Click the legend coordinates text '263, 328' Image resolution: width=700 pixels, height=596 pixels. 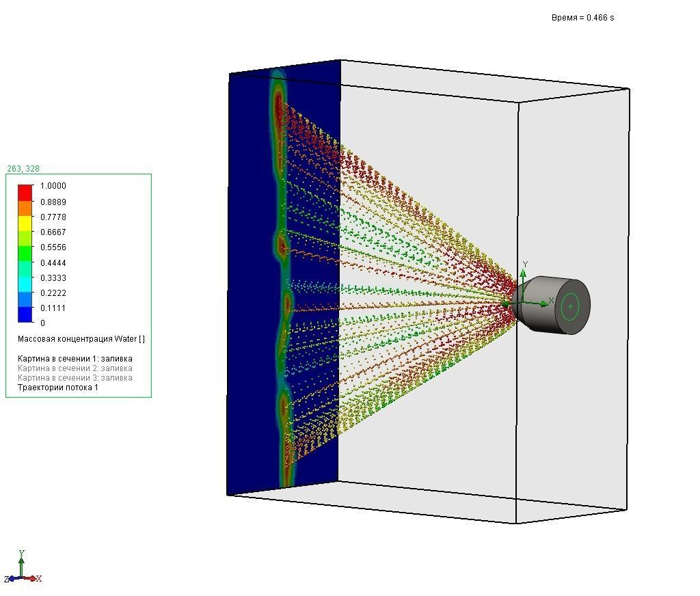tap(23, 169)
